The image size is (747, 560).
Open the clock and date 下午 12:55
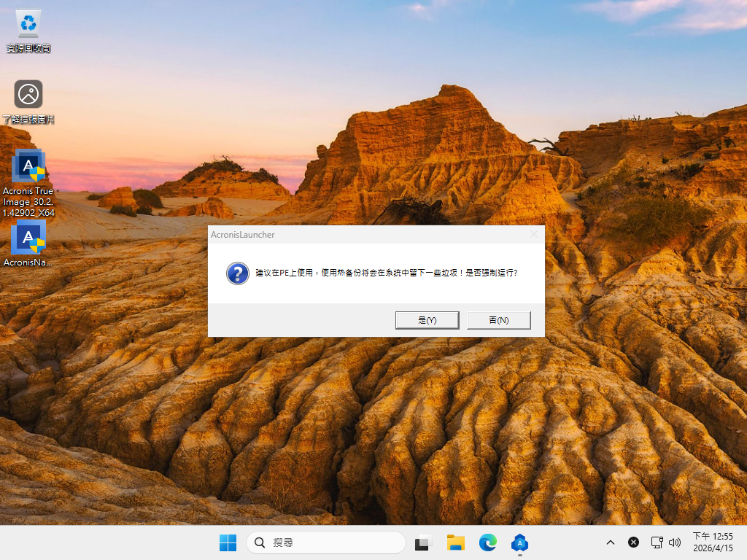(713, 542)
